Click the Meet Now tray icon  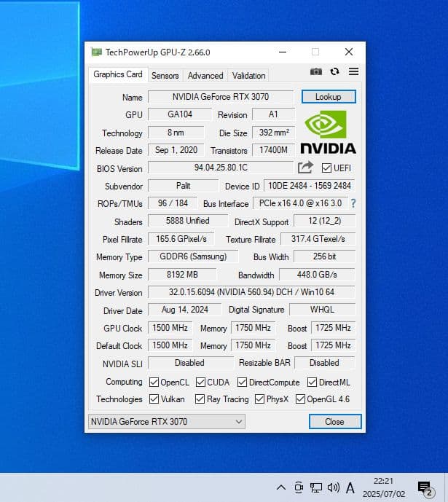299,487
